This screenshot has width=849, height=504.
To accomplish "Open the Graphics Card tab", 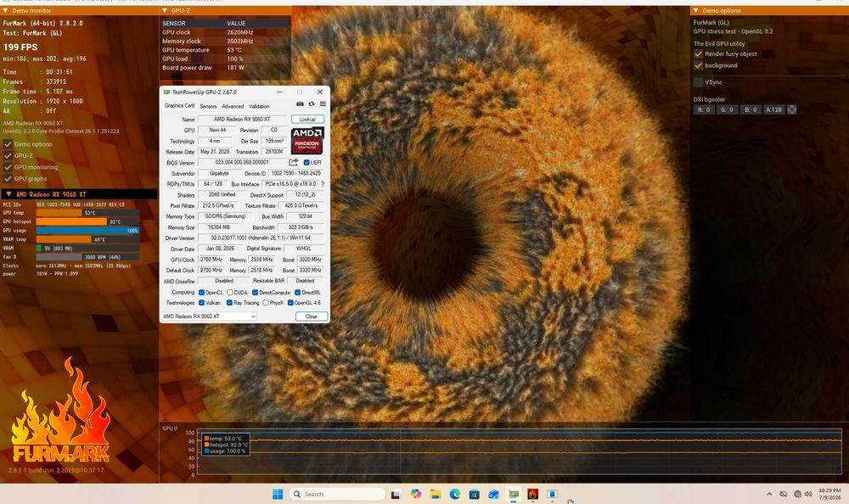I will (x=179, y=105).
